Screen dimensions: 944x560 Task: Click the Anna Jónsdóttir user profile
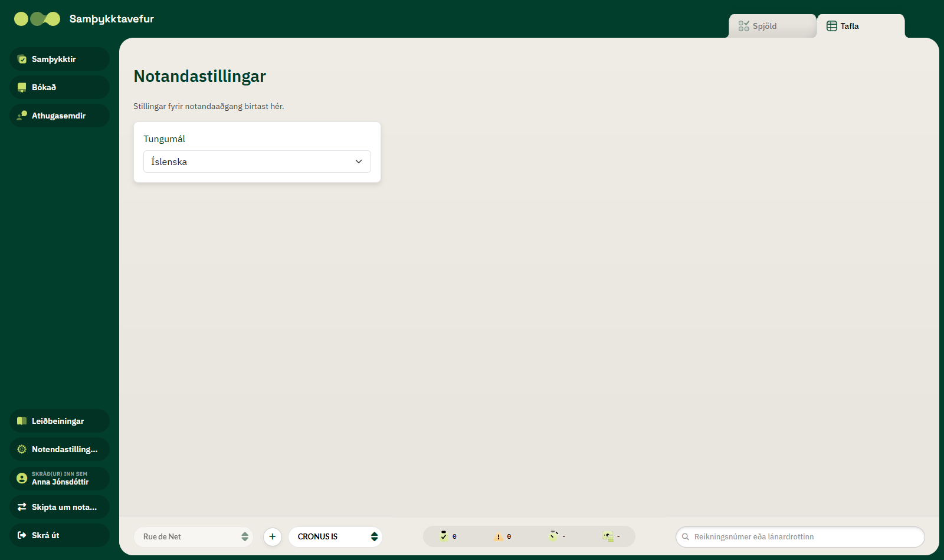coord(60,478)
